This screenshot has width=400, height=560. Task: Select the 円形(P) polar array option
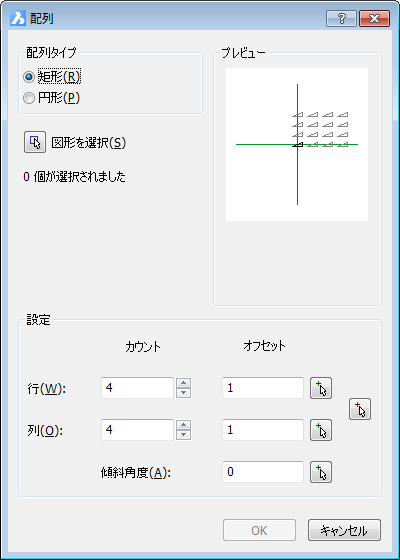[51, 98]
